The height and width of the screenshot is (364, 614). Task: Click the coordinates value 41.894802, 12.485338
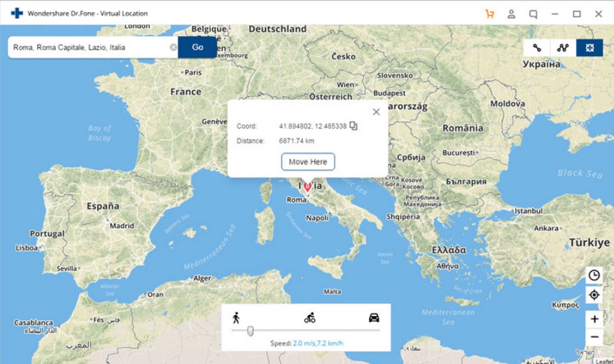click(312, 126)
